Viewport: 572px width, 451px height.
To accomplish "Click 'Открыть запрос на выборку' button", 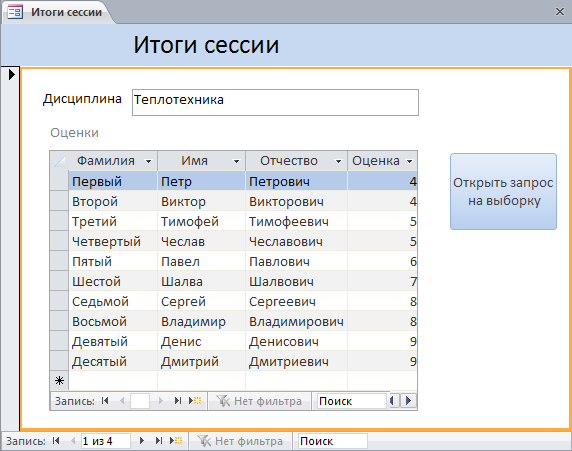I will 503,192.
